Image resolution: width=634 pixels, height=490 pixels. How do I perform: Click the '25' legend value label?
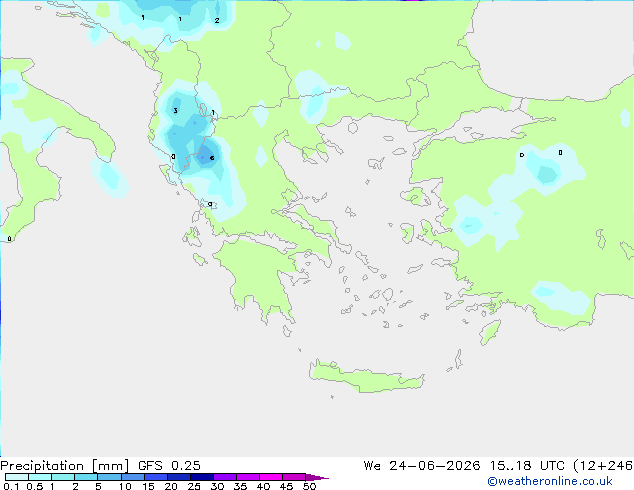[194, 486]
